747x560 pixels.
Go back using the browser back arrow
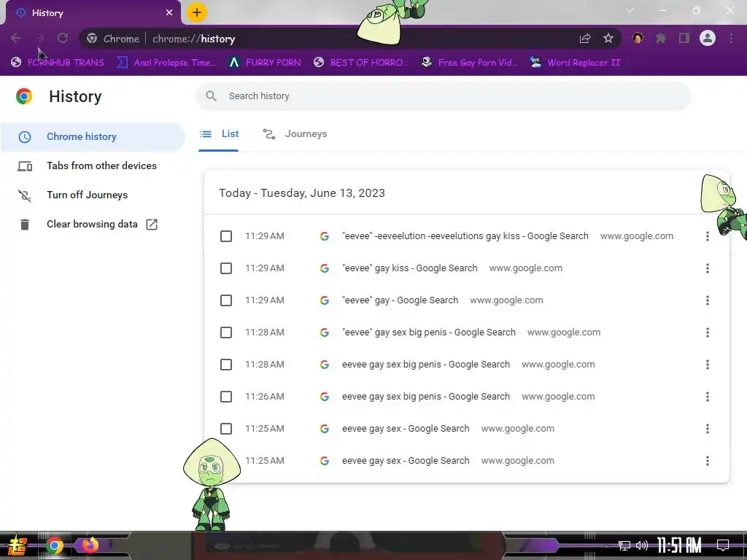tap(16, 39)
